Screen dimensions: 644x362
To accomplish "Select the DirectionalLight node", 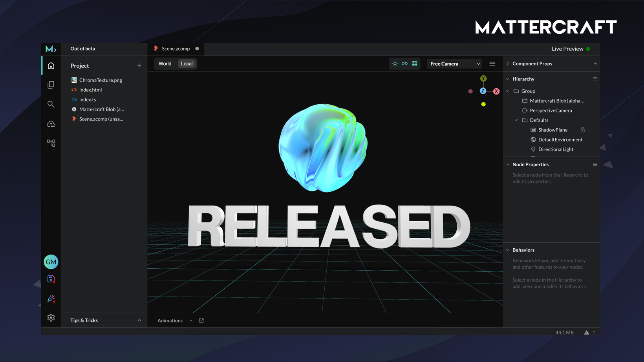I will pos(551,149).
